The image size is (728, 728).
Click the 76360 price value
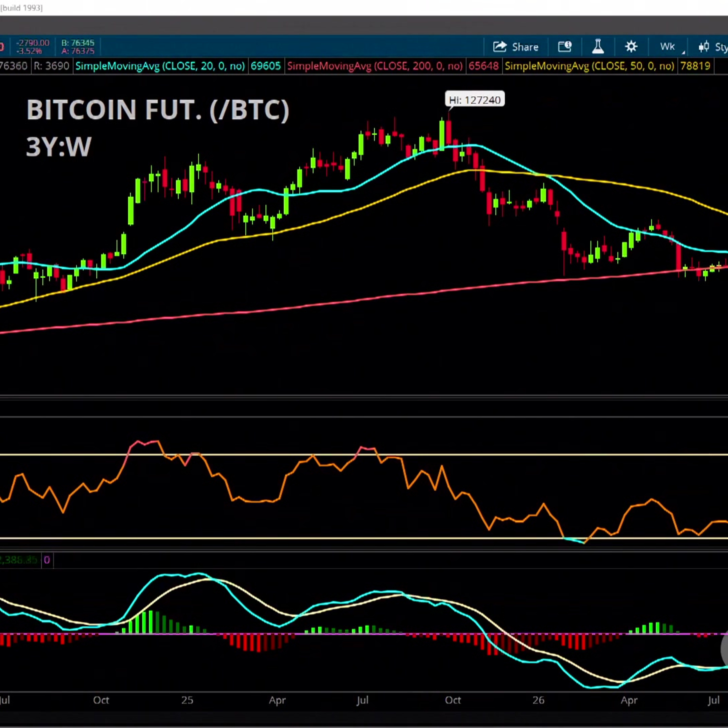pyautogui.click(x=14, y=66)
